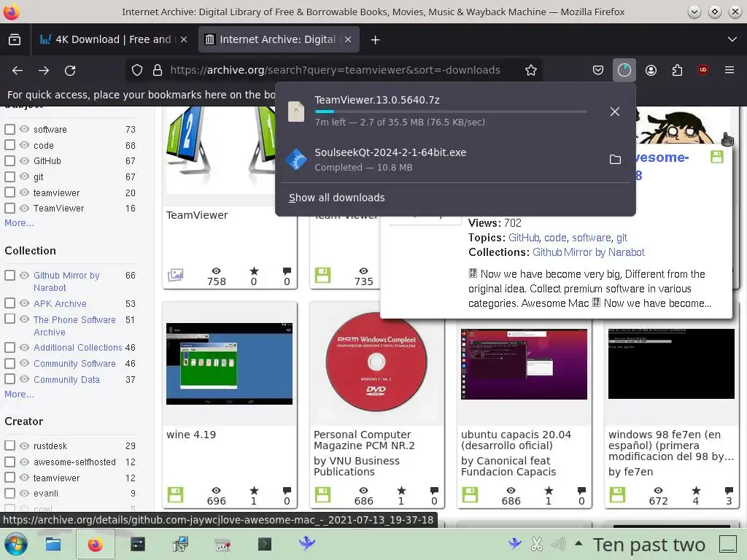Check the 'git' subject filter checkbox

pyautogui.click(x=9, y=176)
